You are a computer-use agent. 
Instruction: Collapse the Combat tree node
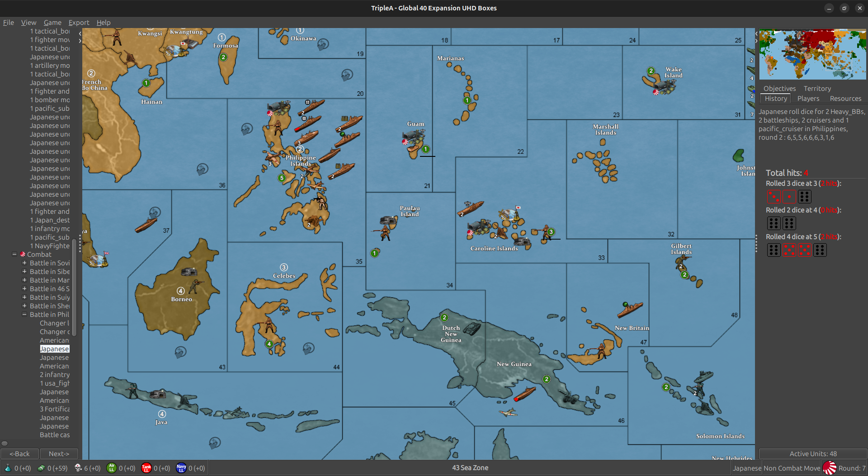14,254
